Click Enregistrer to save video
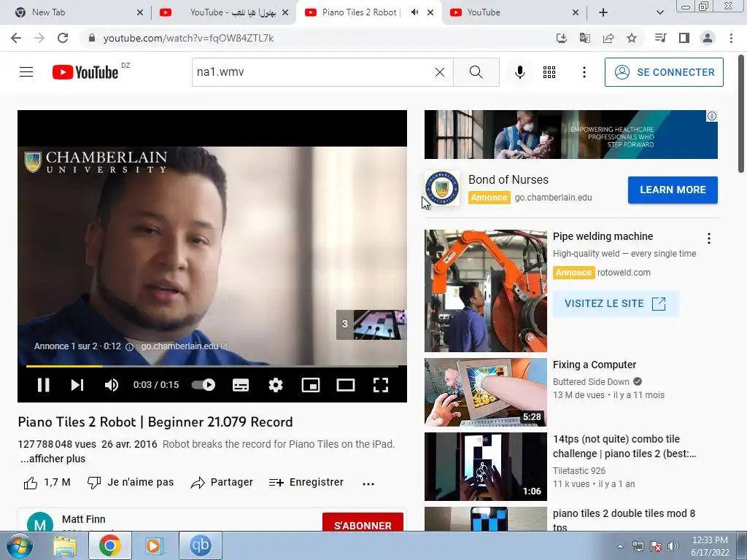Image resolution: width=747 pixels, height=560 pixels. coord(306,483)
